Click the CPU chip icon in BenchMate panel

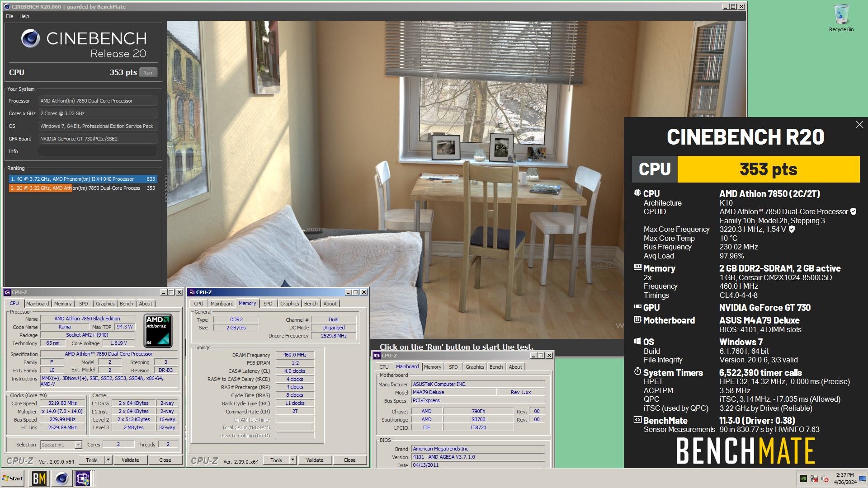(x=637, y=193)
